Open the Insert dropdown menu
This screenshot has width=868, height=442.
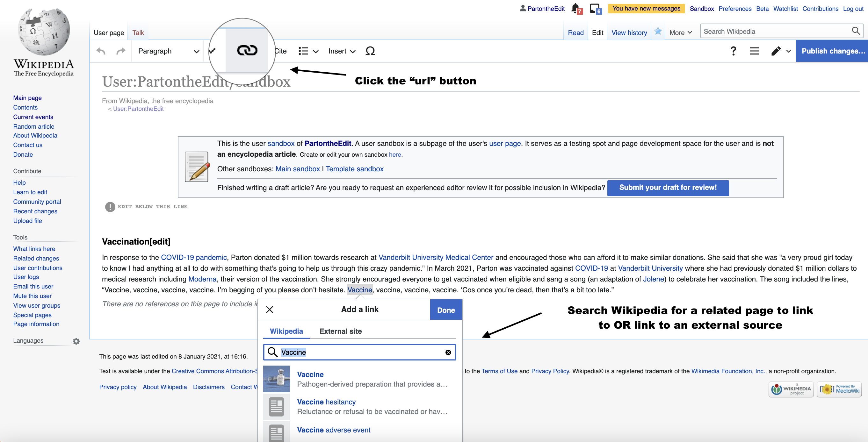[342, 51]
